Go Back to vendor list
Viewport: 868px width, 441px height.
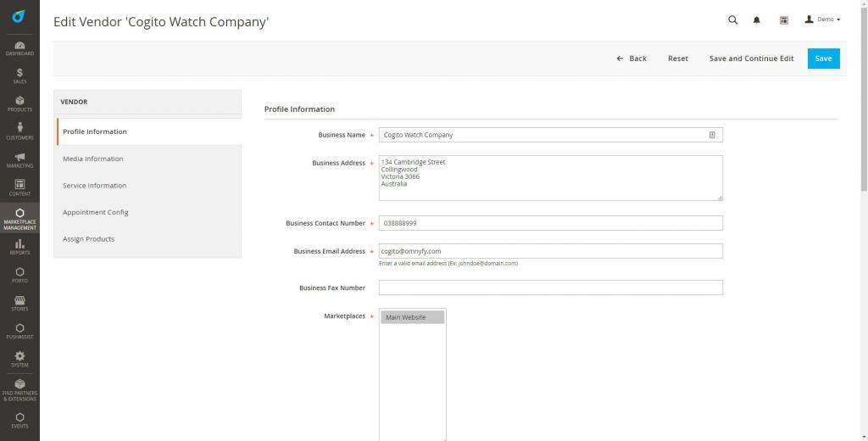click(631, 59)
